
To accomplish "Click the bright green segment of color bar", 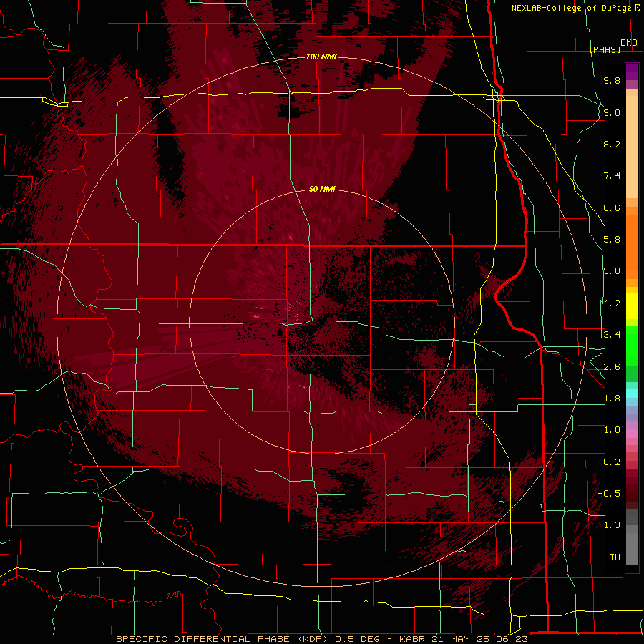I will coord(632,346).
